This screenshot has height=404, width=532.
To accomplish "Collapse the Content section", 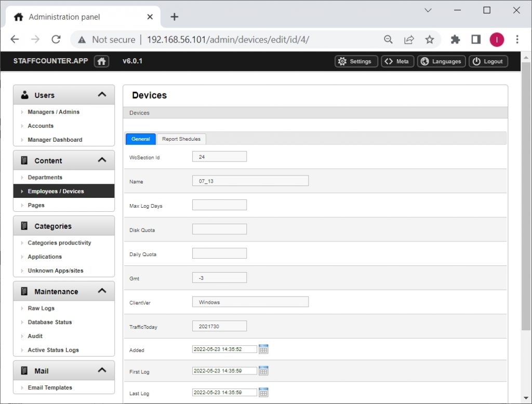I will 102,160.
